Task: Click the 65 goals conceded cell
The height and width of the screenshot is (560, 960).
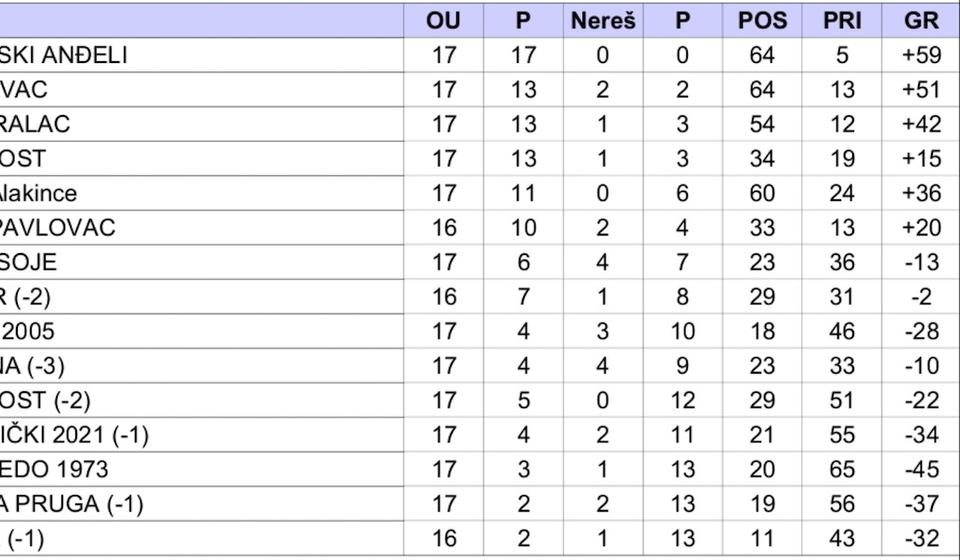Action: [x=842, y=469]
